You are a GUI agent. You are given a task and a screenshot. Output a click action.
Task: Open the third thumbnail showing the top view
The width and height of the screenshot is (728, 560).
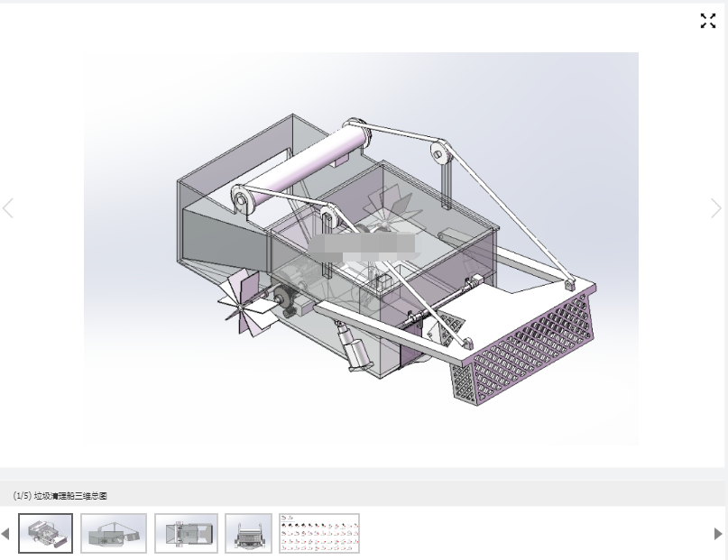(x=186, y=533)
